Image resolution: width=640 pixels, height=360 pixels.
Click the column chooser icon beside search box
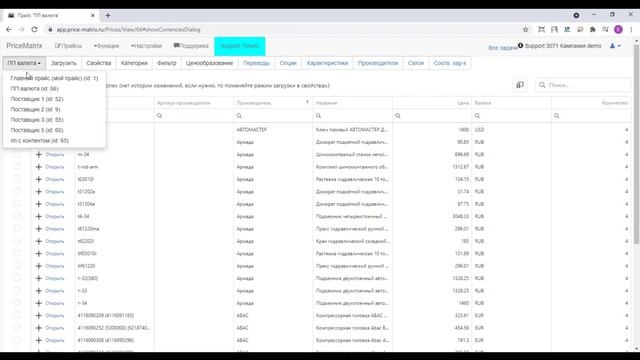coord(520,85)
